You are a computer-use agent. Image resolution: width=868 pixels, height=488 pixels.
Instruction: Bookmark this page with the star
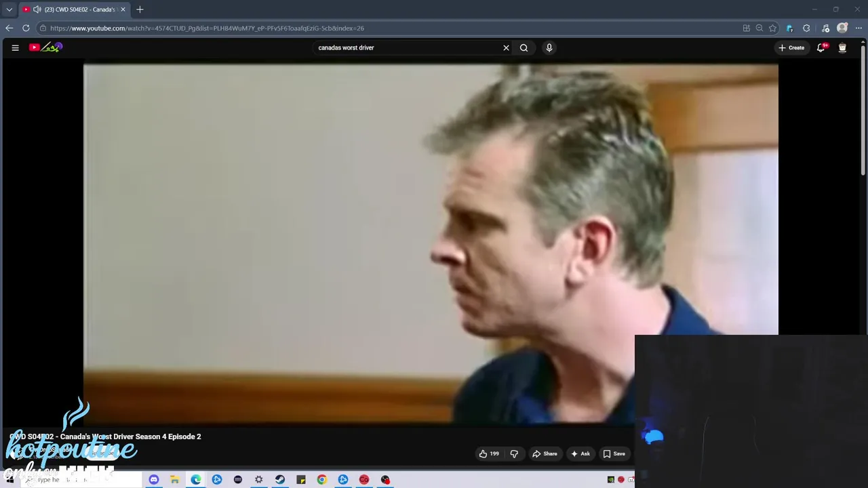[x=772, y=28]
